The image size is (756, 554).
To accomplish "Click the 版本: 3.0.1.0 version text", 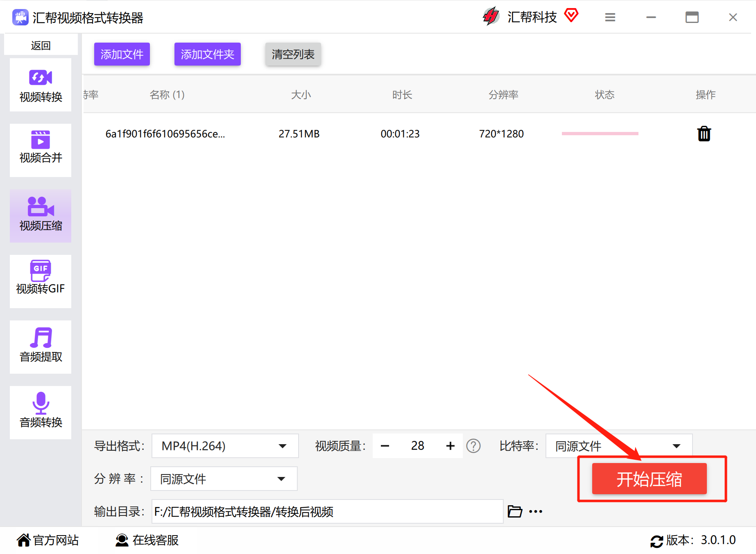I will [701, 540].
